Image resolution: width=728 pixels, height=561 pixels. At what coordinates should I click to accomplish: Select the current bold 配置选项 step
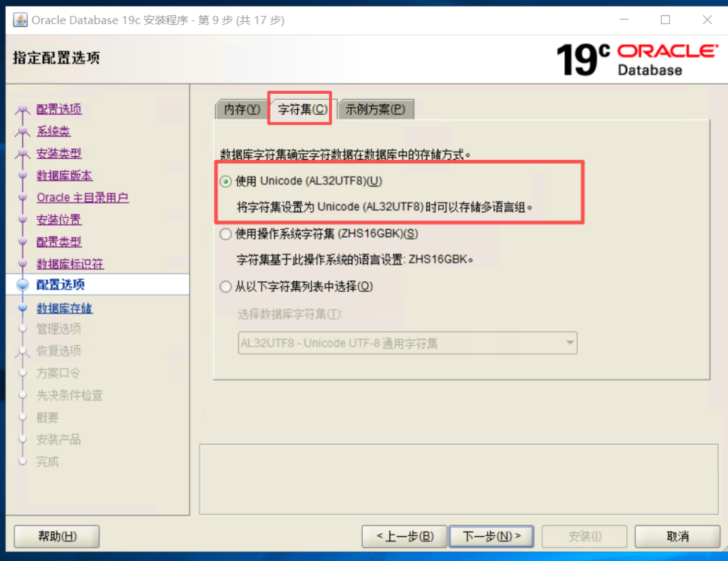pyautogui.click(x=61, y=285)
